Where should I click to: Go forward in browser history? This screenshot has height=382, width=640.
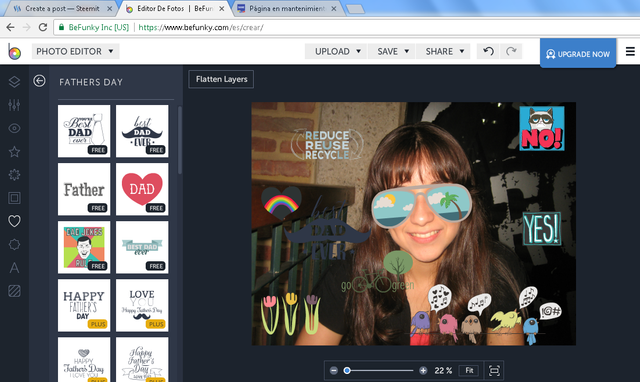(27, 27)
